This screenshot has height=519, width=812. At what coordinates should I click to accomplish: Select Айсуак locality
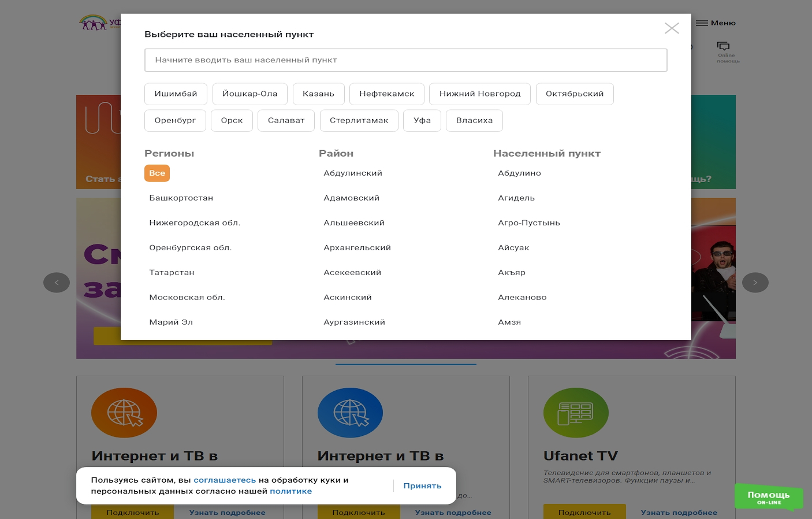[513, 247]
